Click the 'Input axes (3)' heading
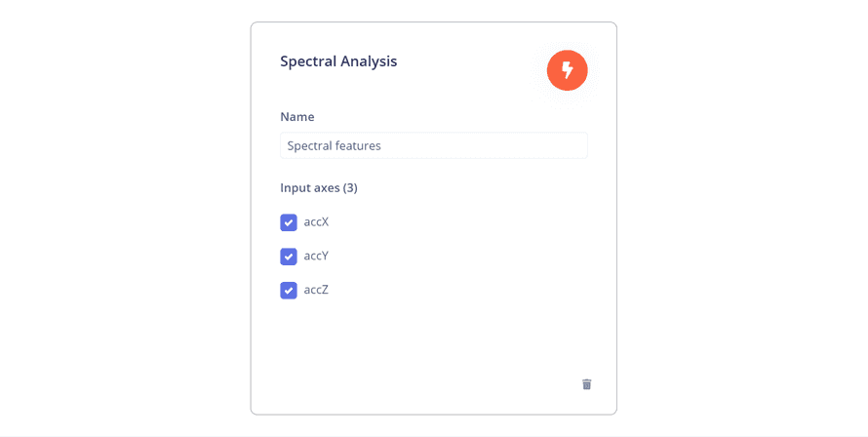The image size is (868, 437). (319, 187)
